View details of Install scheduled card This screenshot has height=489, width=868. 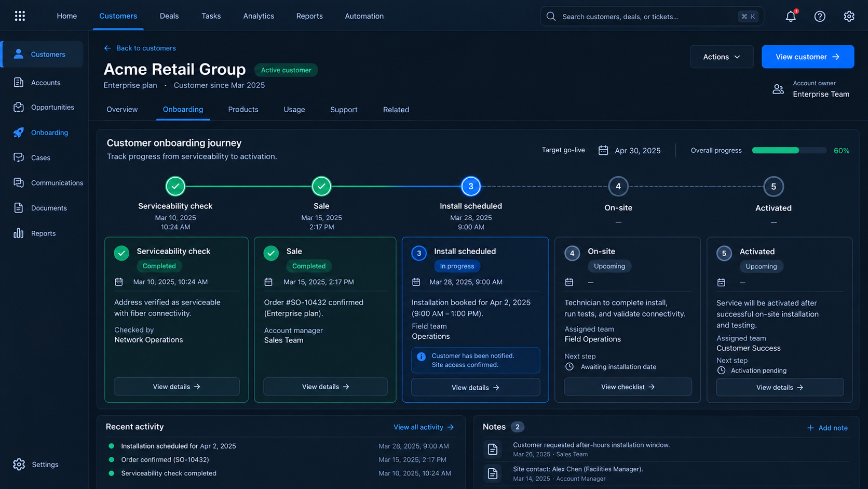click(x=476, y=387)
